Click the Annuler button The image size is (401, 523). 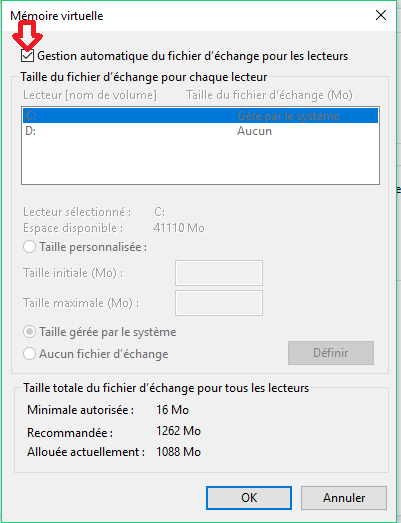tap(344, 498)
